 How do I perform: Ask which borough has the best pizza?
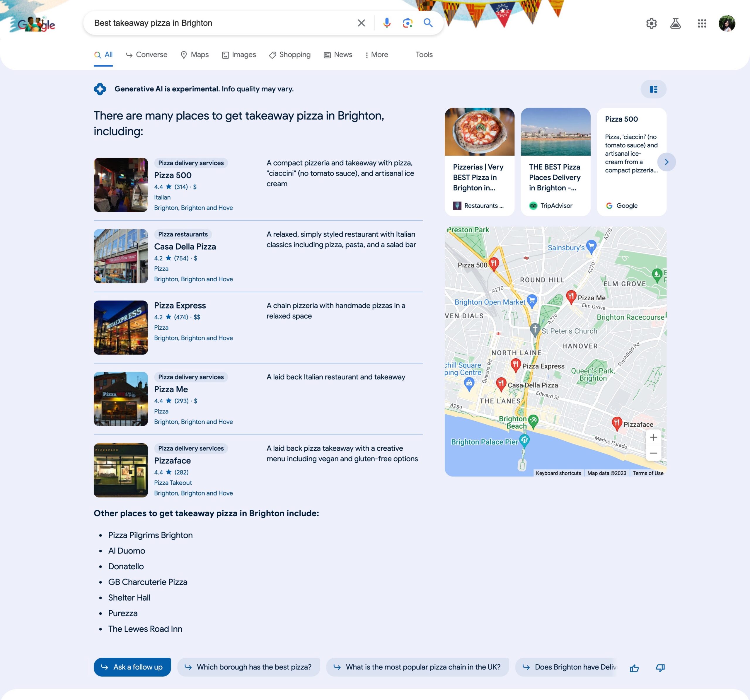[x=249, y=667]
